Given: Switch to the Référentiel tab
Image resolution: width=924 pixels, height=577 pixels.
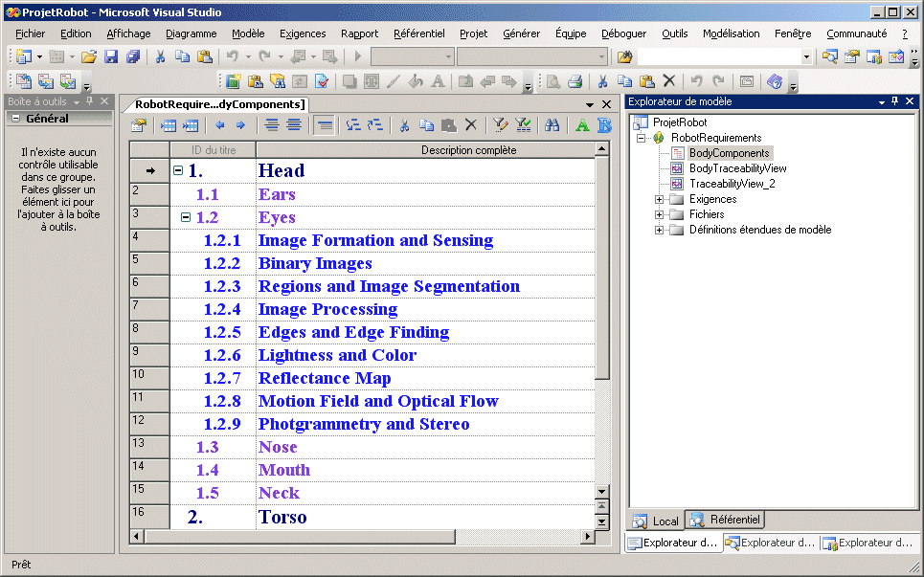Looking at the screenshot, I should click(726, 521).
